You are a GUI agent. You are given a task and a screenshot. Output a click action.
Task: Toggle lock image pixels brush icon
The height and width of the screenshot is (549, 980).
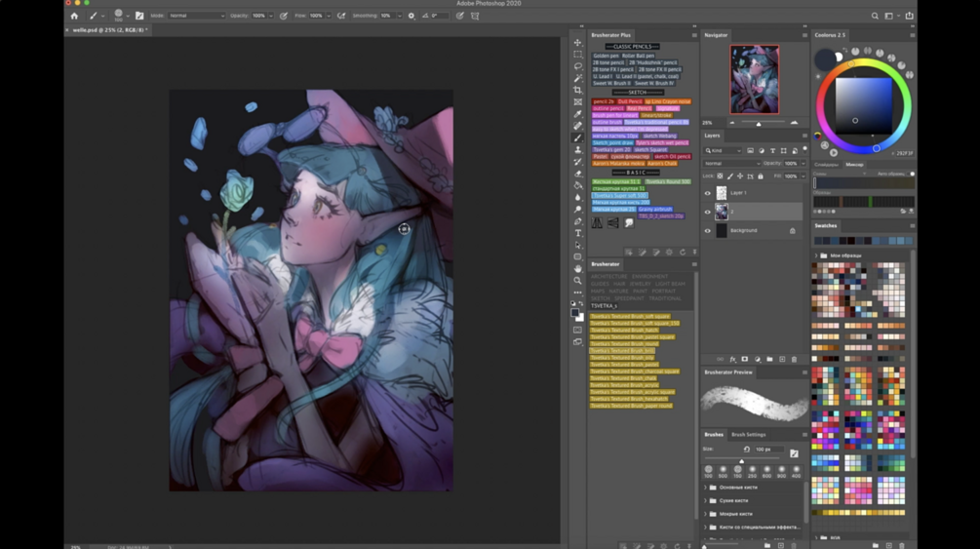click(730, 176)
